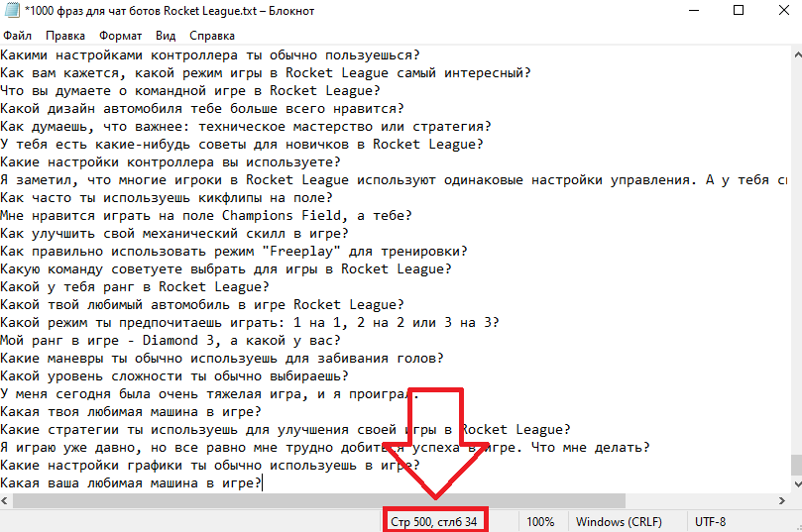802x532 pixels.
Task: Open the Файл menu
Action: 18,36
